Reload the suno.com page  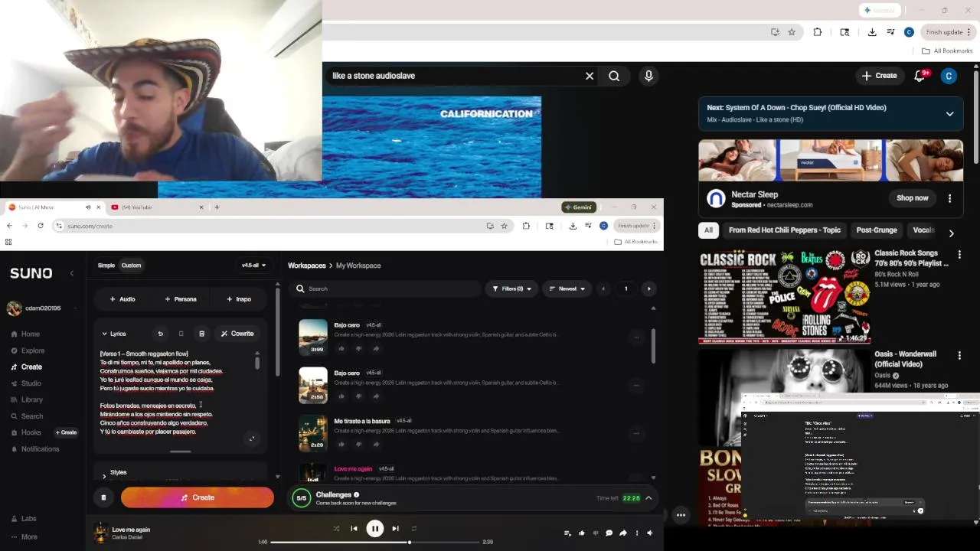(x=40, y=226)
